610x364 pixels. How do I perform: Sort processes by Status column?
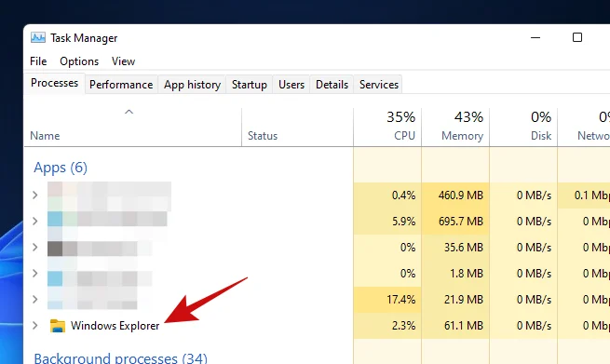click(298, 128)
